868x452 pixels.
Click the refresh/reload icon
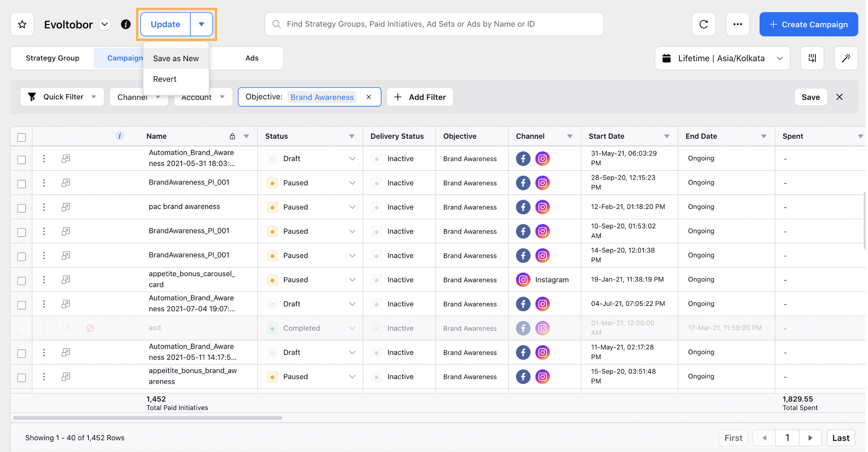coord(703,24)
